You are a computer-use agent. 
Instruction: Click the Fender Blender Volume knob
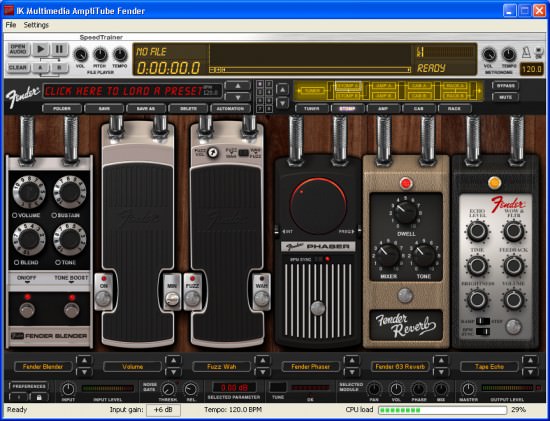pos(29,192)
